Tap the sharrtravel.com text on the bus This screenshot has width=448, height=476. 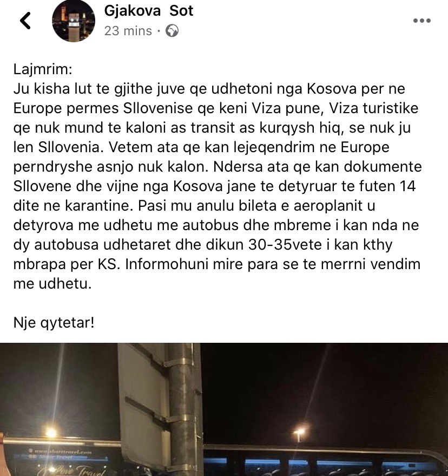point(63,452)
